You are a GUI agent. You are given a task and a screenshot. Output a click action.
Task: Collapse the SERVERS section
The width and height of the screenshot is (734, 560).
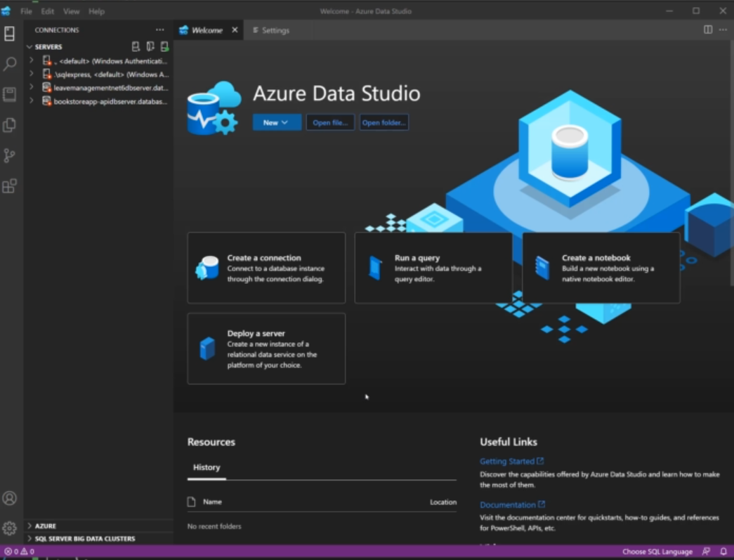(30, 47)
